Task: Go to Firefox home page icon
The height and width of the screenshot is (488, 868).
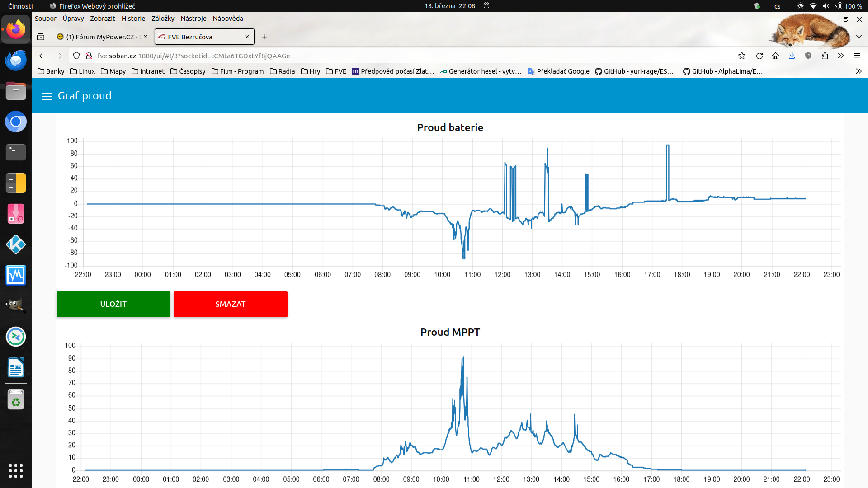Action: click(x=776, y=56)
